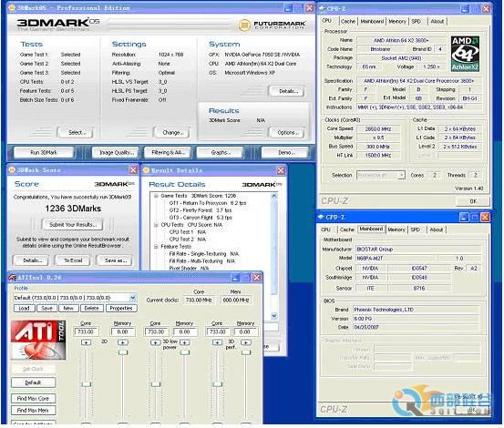Click Default button in ATITool

[33, 382]
